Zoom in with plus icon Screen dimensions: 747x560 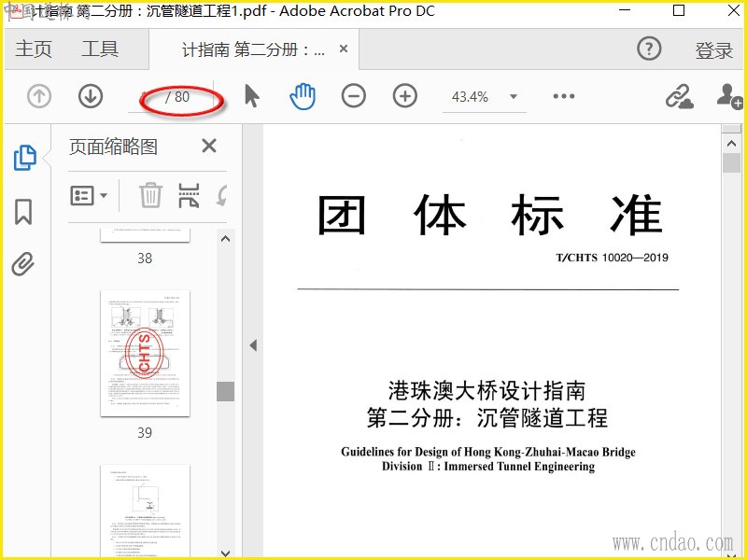[x=405, y=96]
